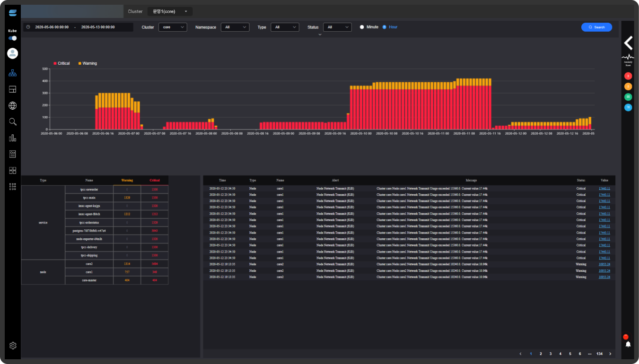Go to page 3 in pagination

coord(551,354)
